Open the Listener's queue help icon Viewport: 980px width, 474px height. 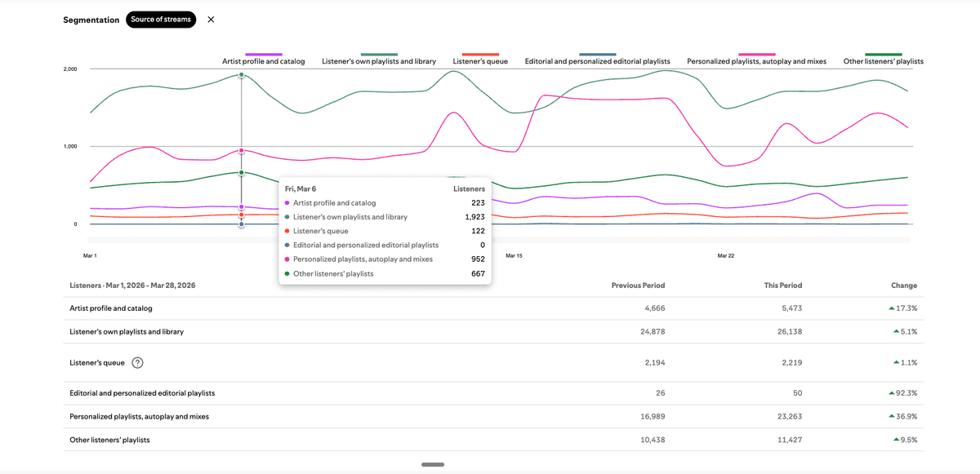137,363
